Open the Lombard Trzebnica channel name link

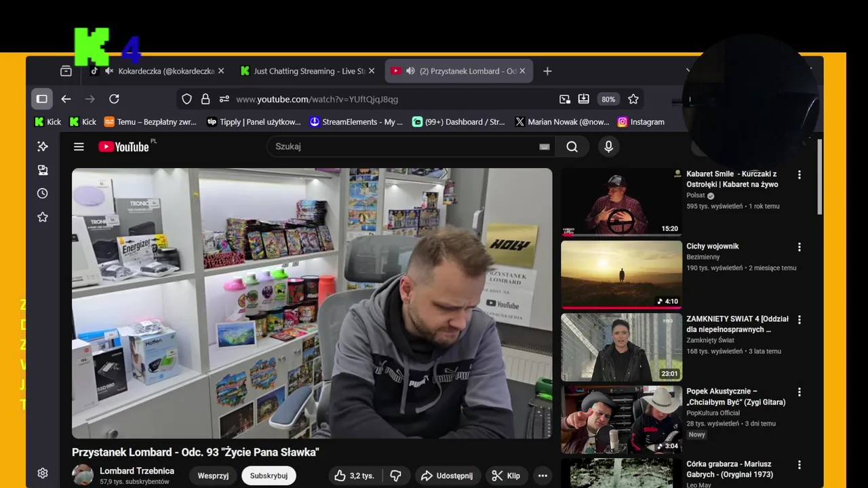(137, 471)
